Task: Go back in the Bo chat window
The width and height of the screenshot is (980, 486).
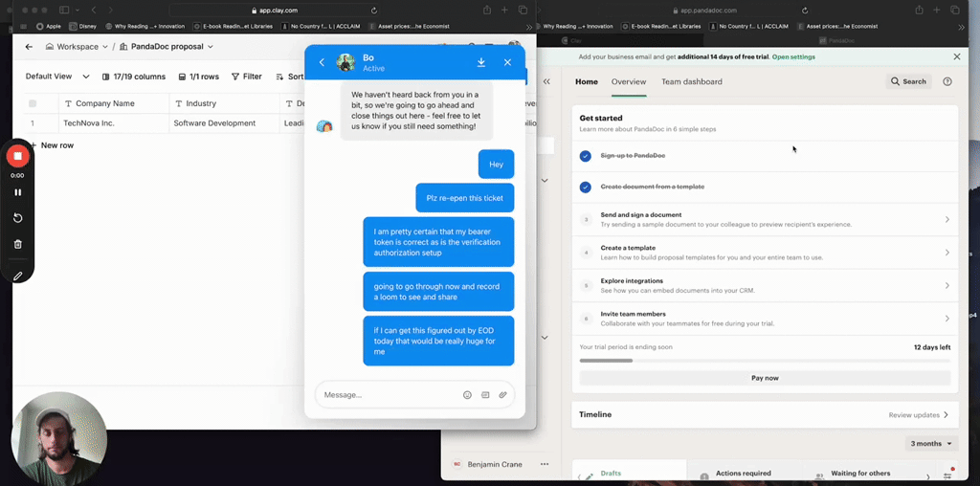Action: tap(322, 62)
